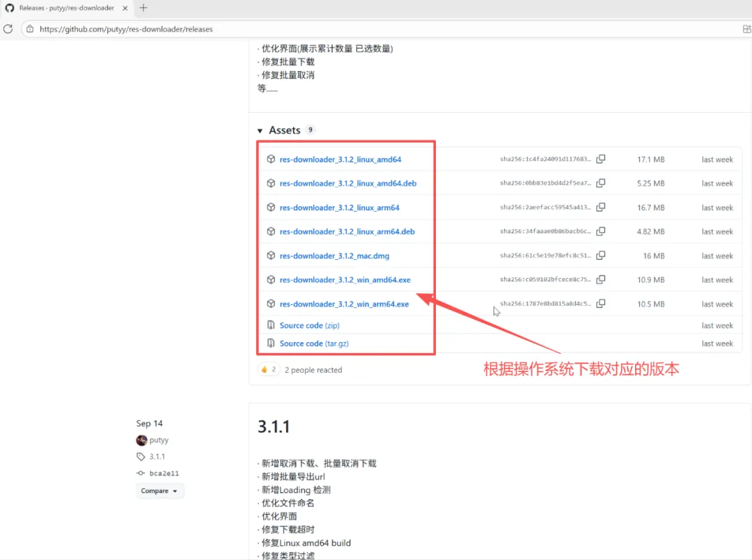
Task: Click the 17.1 MB size cell
Action: 651,160
